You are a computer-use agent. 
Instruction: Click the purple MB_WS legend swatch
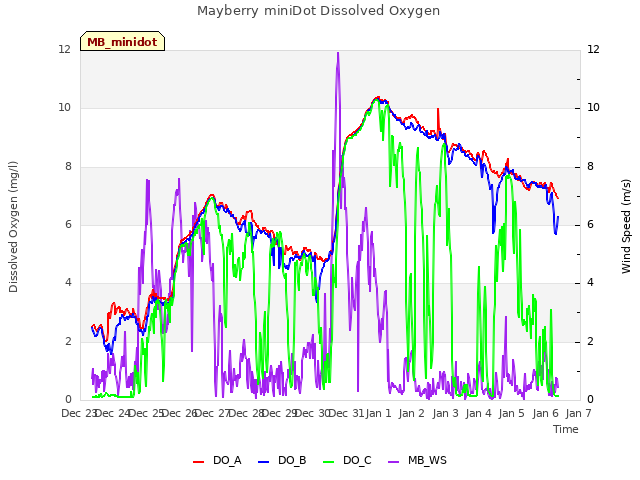click(x=393, y=461)
